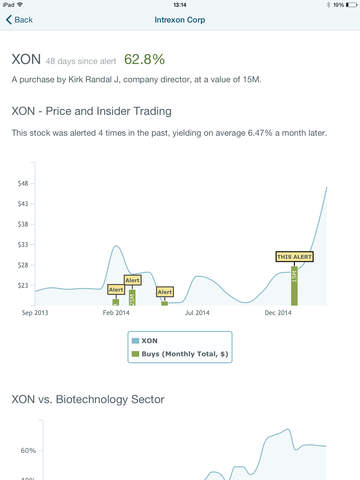Tap the 62.8% gain figure
The height and width of the screenshot is (480, 360).
[x=144, y=60]
